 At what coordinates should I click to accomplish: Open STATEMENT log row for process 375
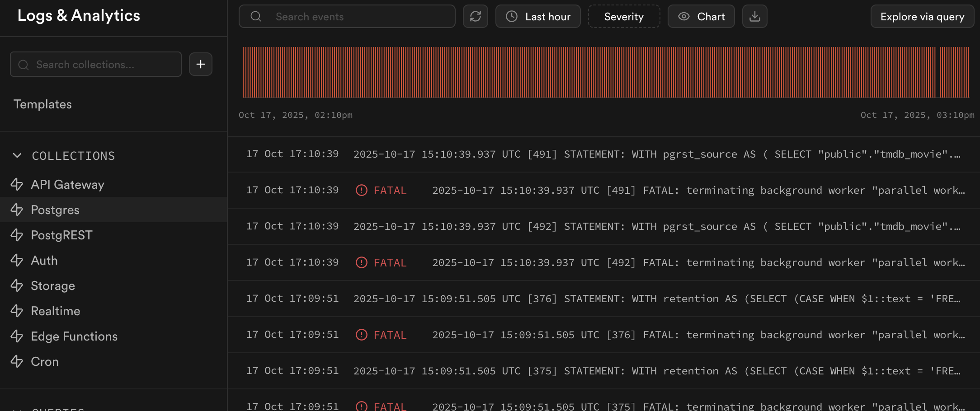click(604, 371)
